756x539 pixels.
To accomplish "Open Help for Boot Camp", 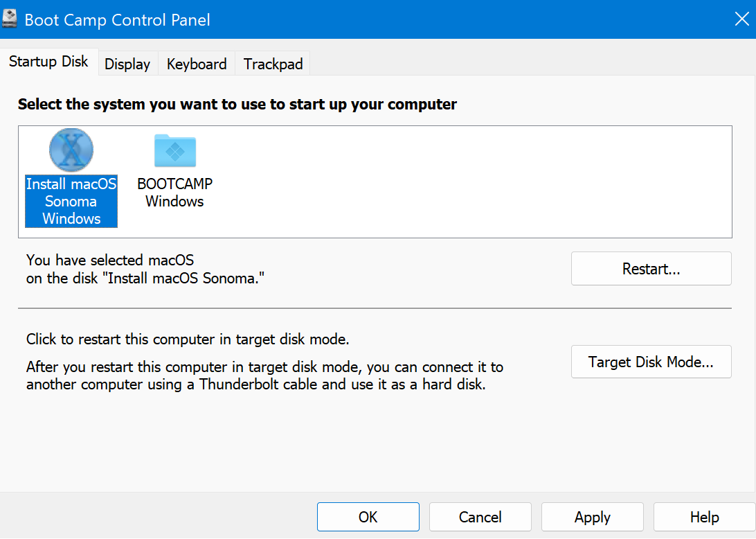I will (x=704, y=517).
